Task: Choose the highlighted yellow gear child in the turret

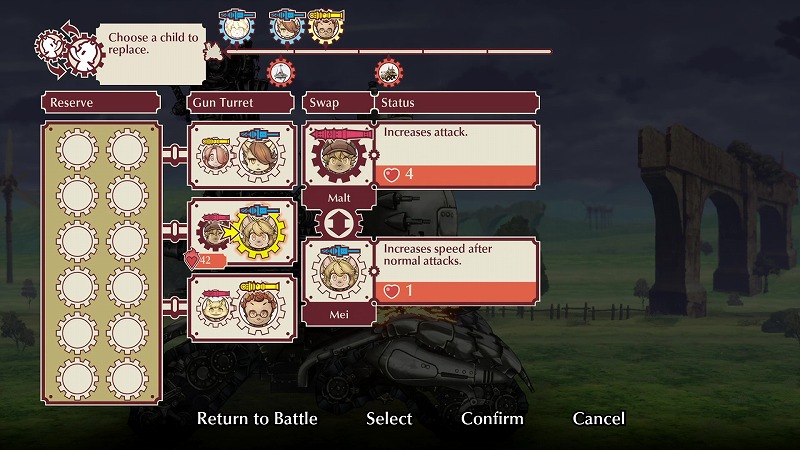Action: [259, 232]
